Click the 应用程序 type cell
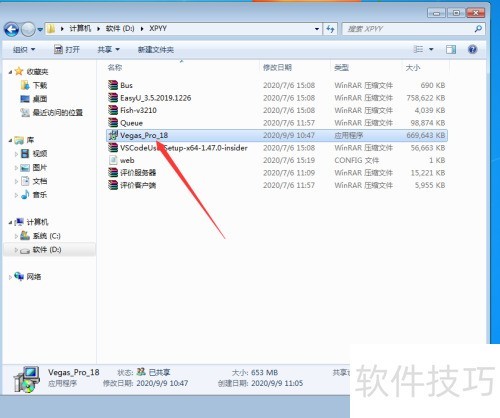Image resolution: width=500 pixels, height=418 pixels. click(x=349, y=135)
